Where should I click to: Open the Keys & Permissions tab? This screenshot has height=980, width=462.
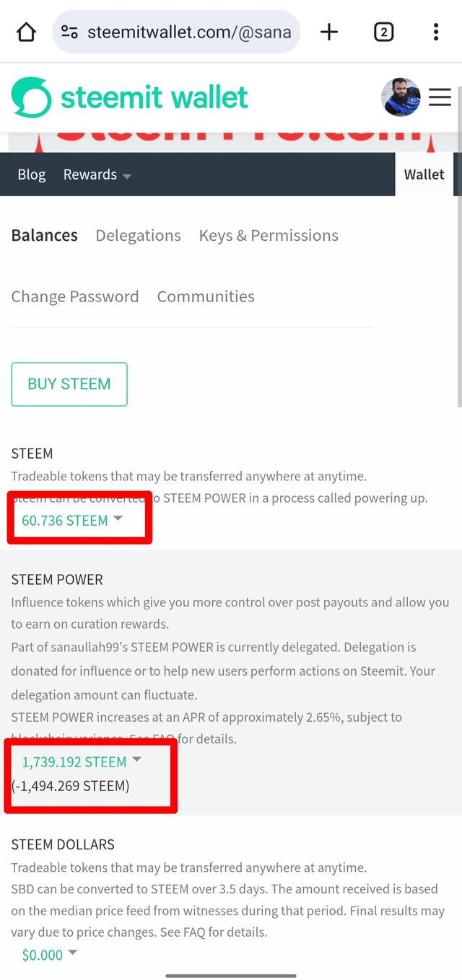point(269,235)
